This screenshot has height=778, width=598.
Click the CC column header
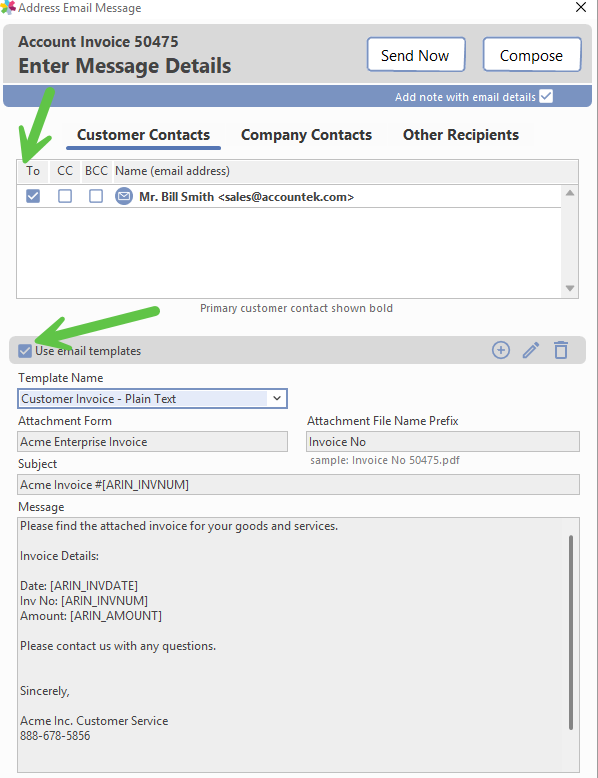65,171
